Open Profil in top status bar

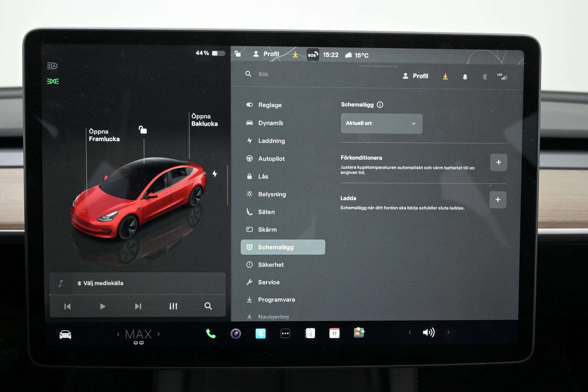click(x=266, y=54)
